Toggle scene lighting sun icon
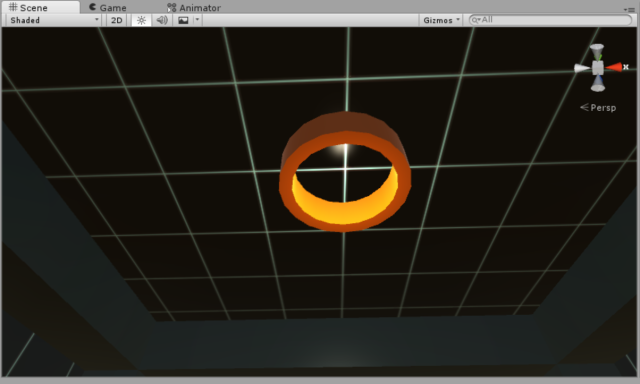 click(x=141, y=20)
